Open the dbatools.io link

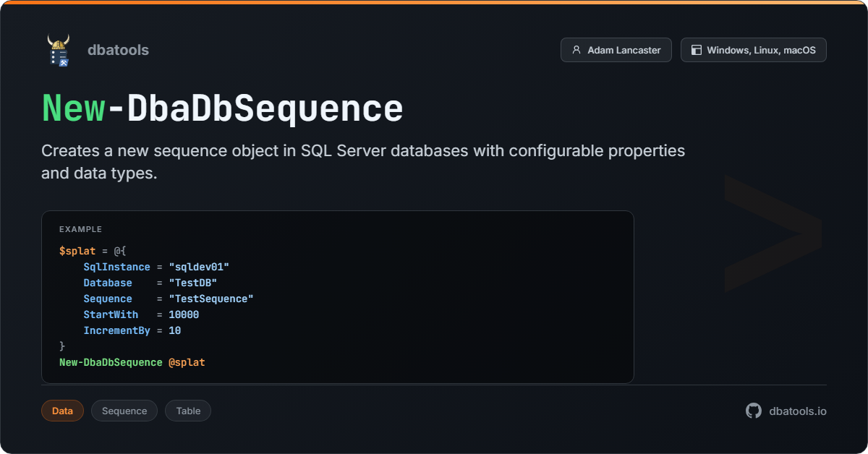pos(798,411)
